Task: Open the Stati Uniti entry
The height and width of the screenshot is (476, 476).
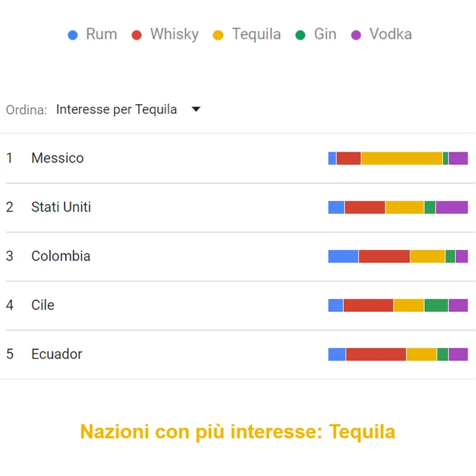Action: [61, 207]
